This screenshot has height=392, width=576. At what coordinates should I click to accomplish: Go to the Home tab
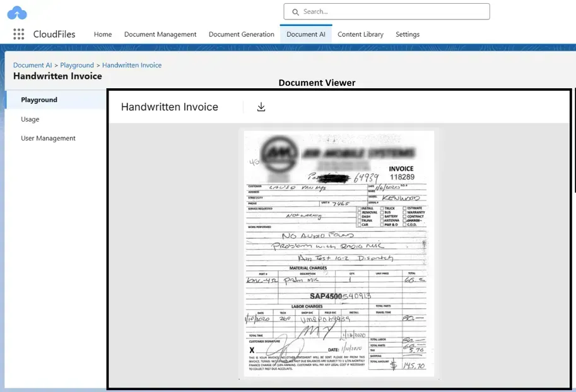coord(103,34)
